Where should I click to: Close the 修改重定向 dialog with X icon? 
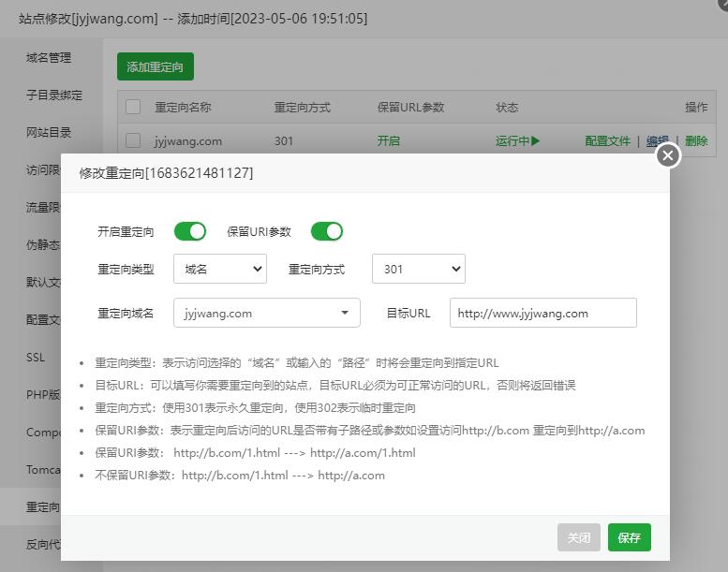coord(667,155)
